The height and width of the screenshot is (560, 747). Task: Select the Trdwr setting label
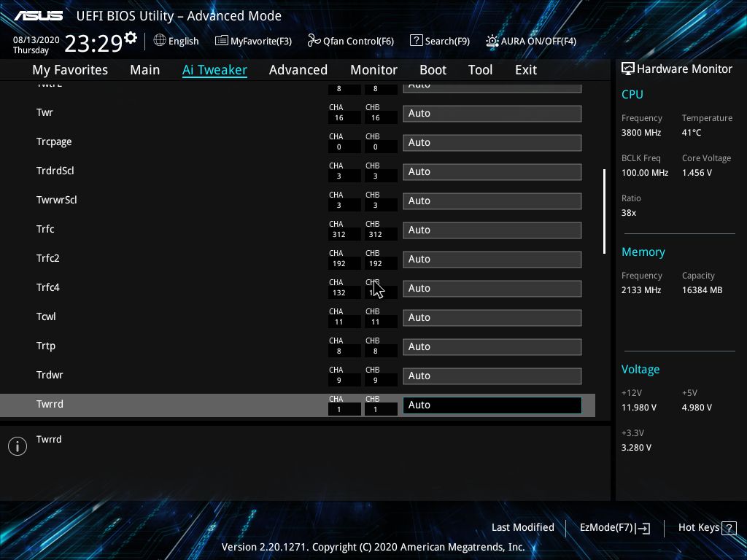click(50, 375)
